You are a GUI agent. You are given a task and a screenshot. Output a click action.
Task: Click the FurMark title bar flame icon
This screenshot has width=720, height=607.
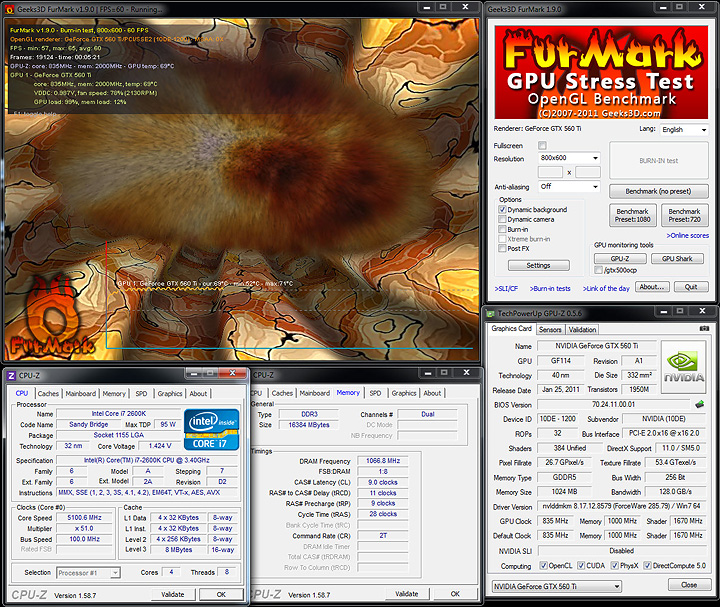coord(10,9)
